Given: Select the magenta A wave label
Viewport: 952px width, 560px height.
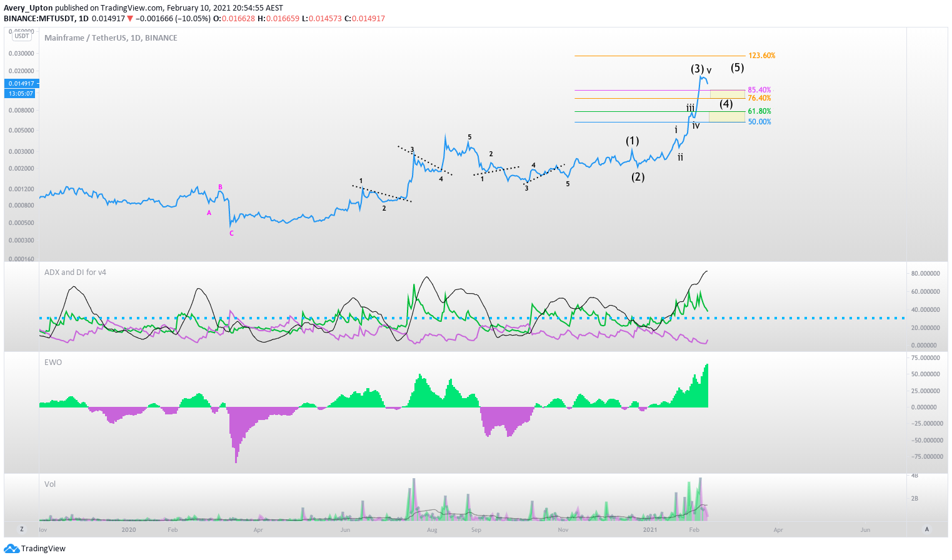Looking at the screenshot, I should [209, 213].
